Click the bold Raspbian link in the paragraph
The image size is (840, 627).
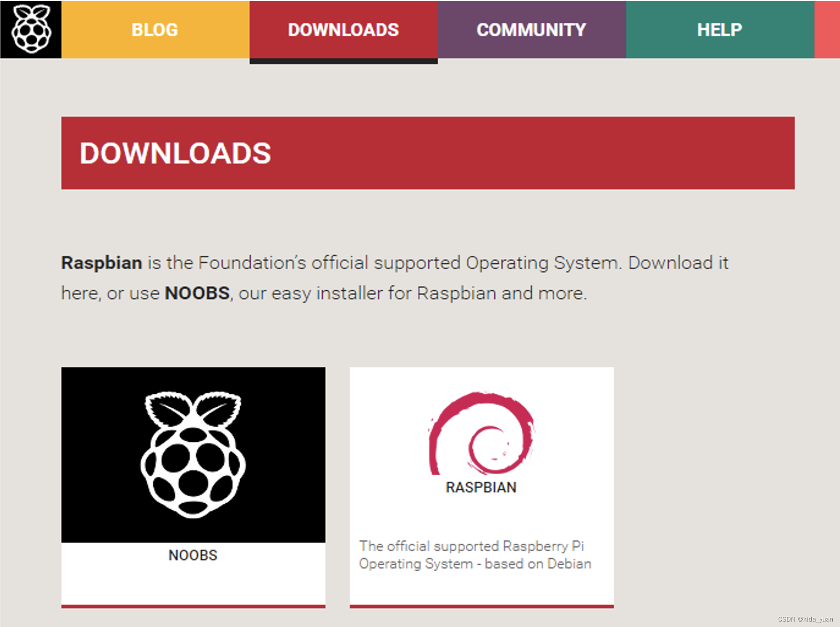coord(102,263)
